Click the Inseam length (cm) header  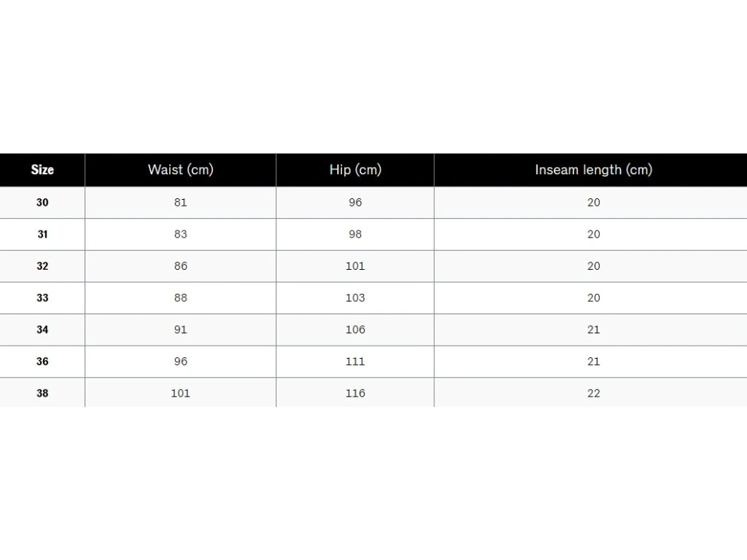(x=593, y=170)
